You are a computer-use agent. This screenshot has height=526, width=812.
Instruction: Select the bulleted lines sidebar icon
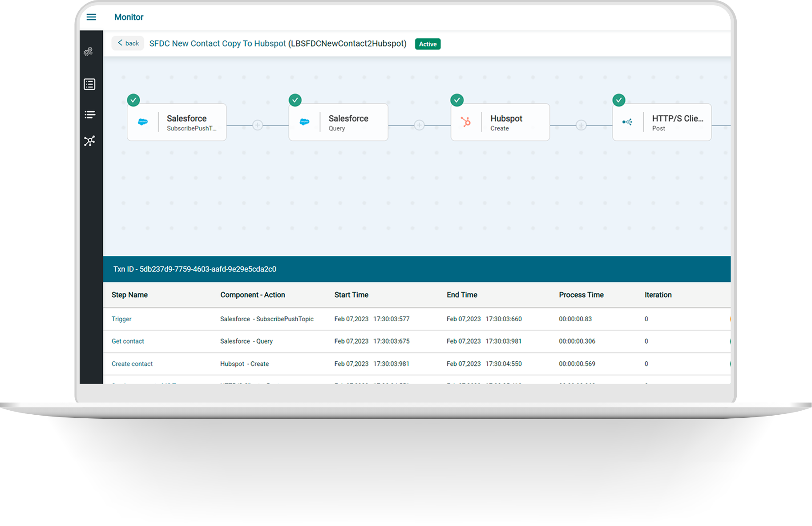(x=89, y=115)
